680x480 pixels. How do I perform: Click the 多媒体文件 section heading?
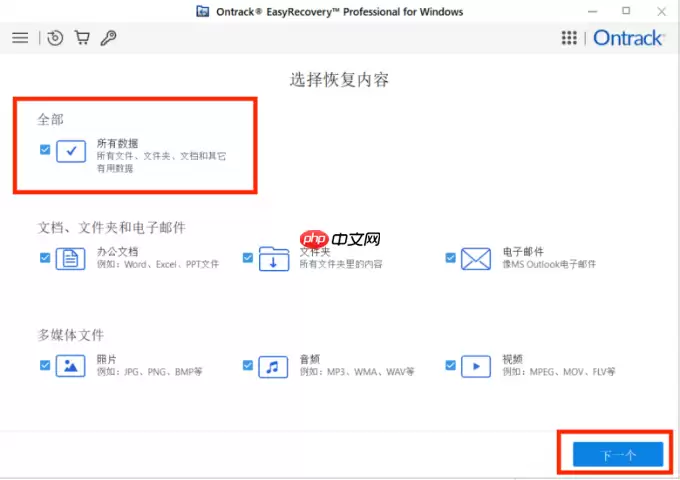coord(71,335)
